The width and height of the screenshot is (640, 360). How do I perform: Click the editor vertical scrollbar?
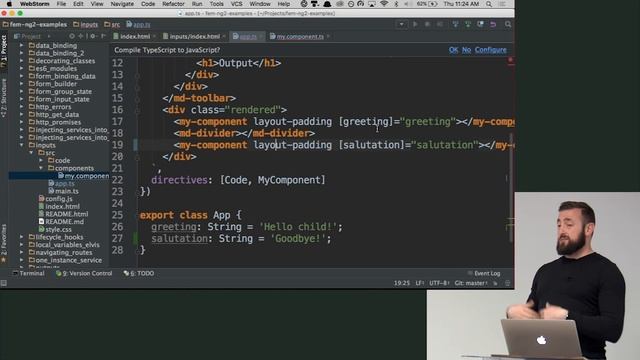click(x=510, y=188)
